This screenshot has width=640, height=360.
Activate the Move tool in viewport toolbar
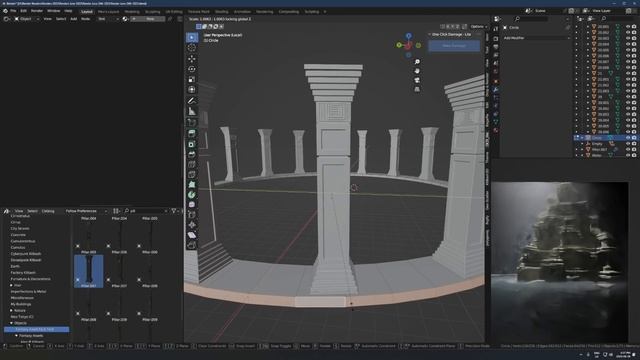192,59
